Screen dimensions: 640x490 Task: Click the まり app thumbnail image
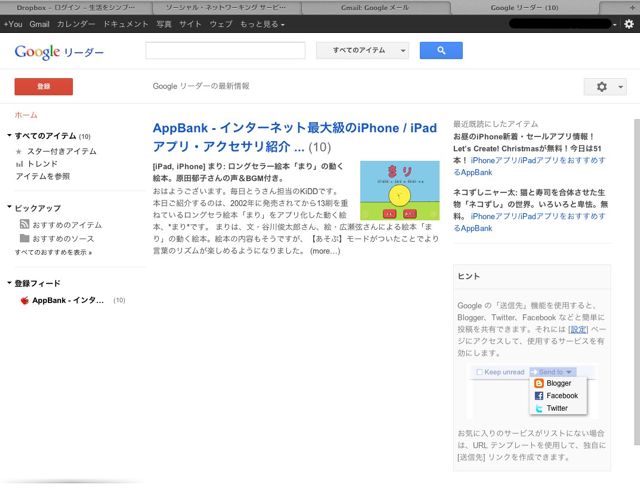(x=400, y=190)
